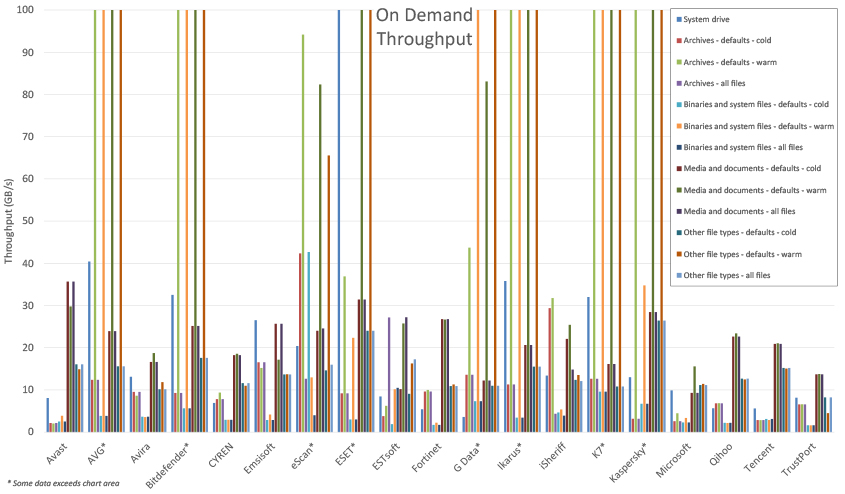Click the iSheriff axis label
The image size is (845, 494).
coord(552,456)
